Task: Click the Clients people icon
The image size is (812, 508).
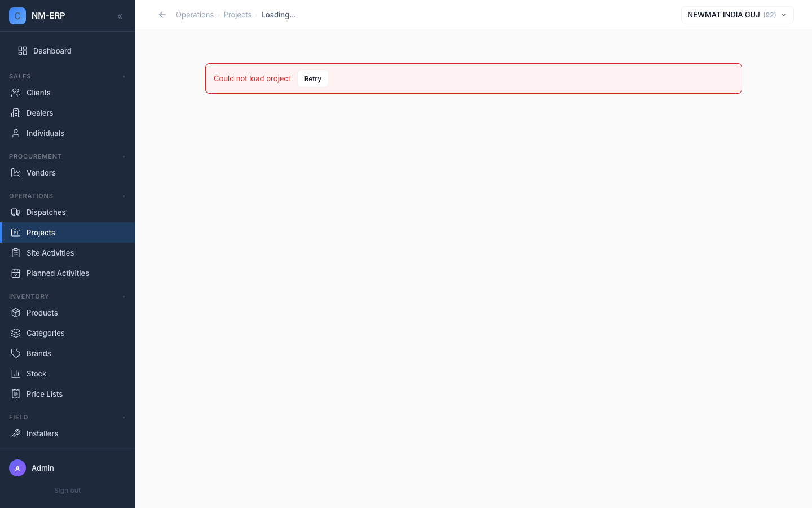Action: (x=16, y=93)
